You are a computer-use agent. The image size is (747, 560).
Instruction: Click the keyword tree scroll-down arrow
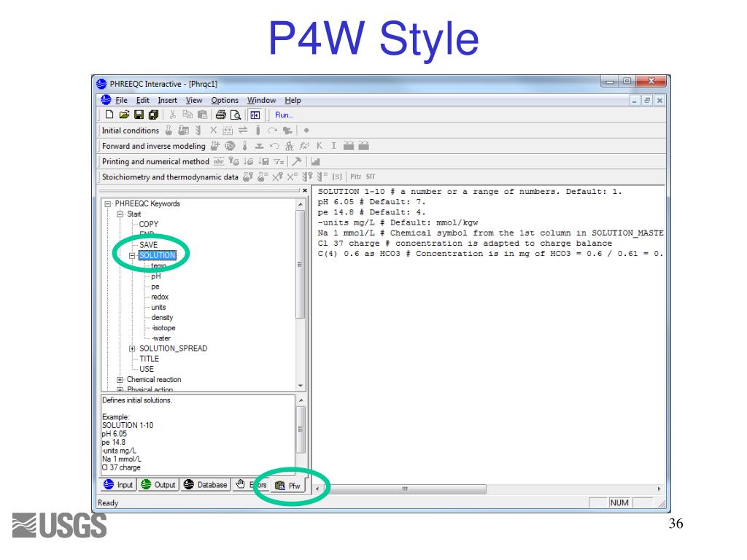[300, 386]
